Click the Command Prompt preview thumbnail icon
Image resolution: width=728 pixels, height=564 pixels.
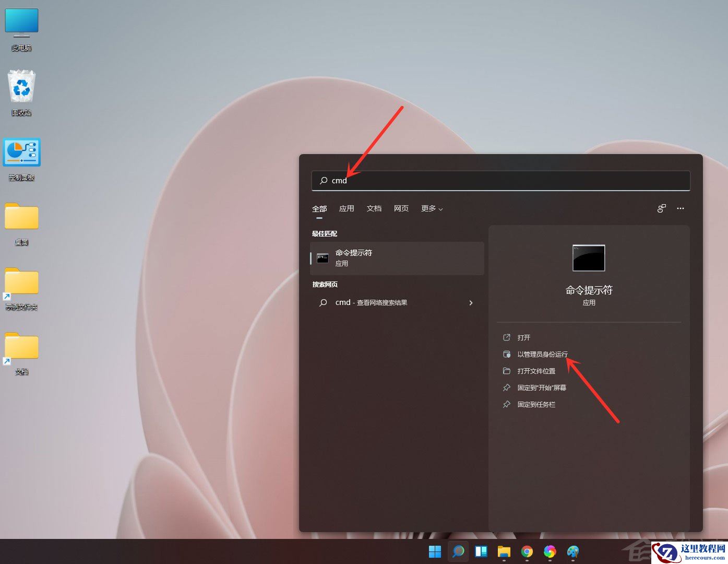(x=588, y=257)
